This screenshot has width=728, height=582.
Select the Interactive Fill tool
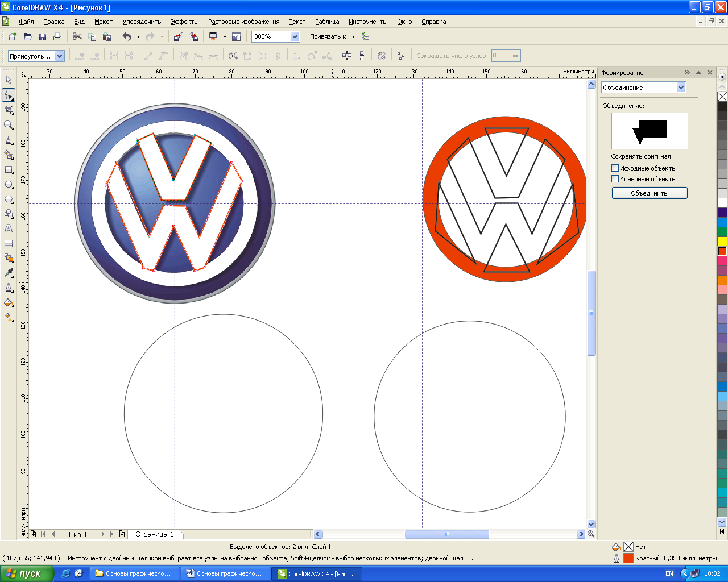pyautogui.click(x=9, y=317)
